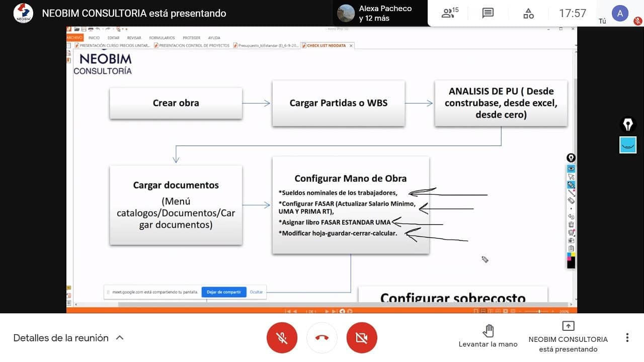Image resolution: width=644 pixels, height=362 pixels.
Task: Click the Cargar documentos heading
Action: pos(176,185)
